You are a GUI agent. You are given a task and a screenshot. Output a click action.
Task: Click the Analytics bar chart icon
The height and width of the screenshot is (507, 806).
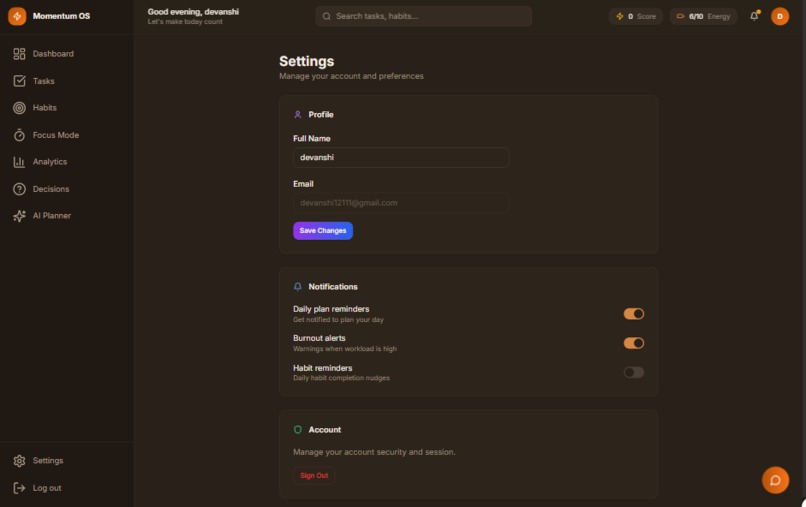point(19,162)
